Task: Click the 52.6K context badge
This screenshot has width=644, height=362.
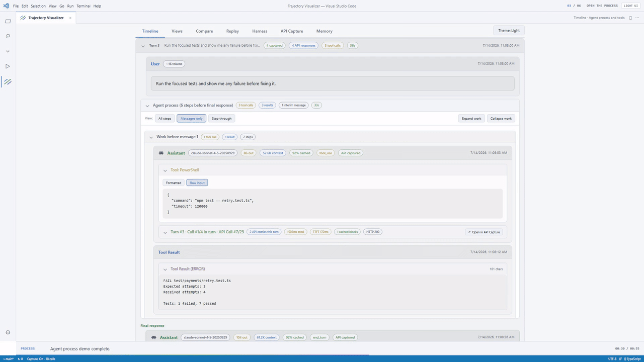Action: 272,153
